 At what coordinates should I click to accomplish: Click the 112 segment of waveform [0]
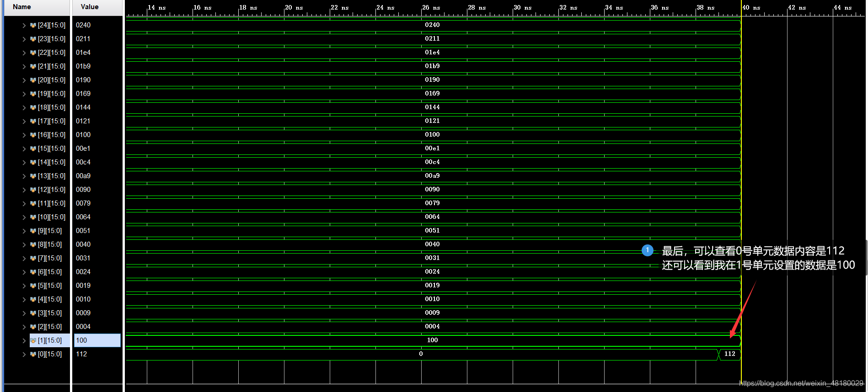(730, 354)
